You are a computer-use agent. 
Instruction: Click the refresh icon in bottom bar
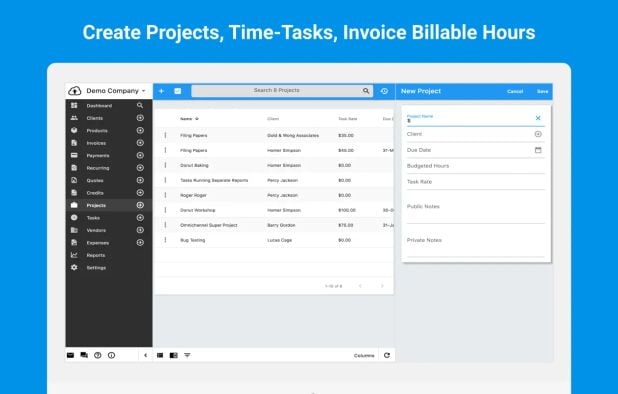(387, 355)
